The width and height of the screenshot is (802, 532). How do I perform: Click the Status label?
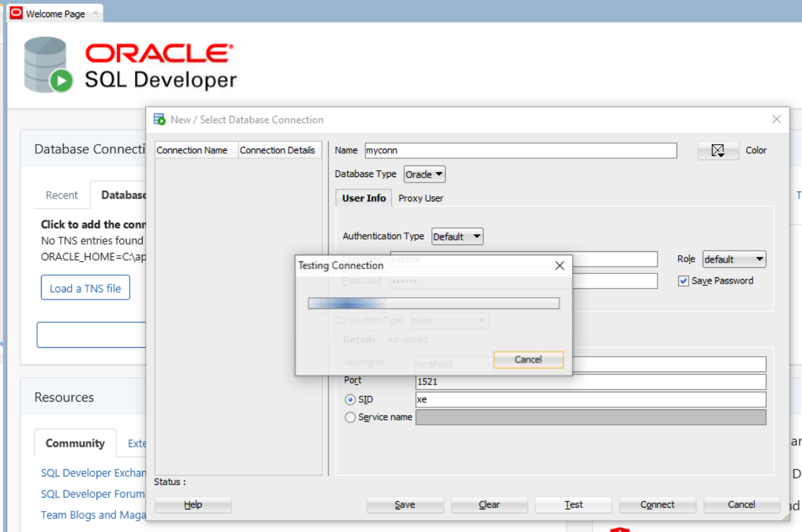170,482
